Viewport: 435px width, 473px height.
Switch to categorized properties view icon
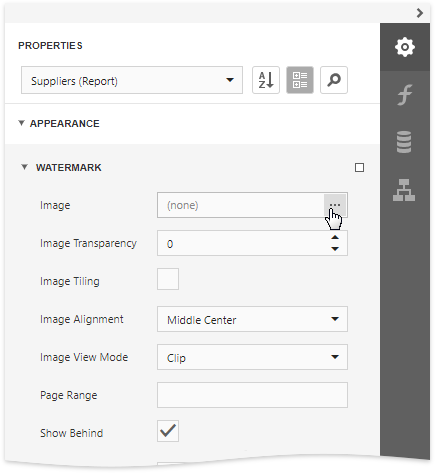pos(300,80)
